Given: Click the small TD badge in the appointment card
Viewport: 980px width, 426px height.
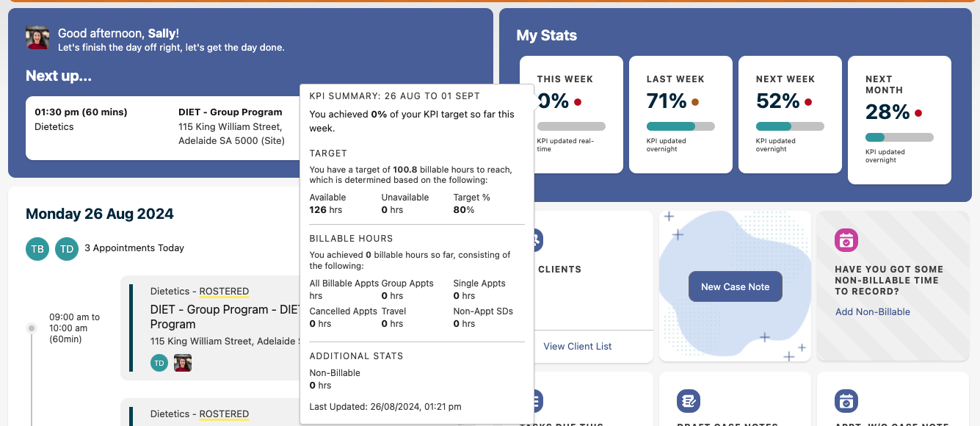Looking at the screenshot, I should tap(159, 362).
